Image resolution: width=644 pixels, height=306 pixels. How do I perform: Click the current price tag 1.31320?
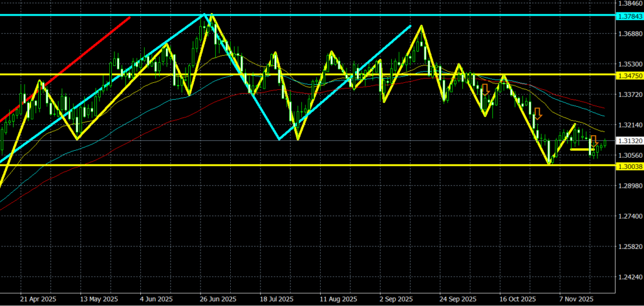tap(628, 141)
